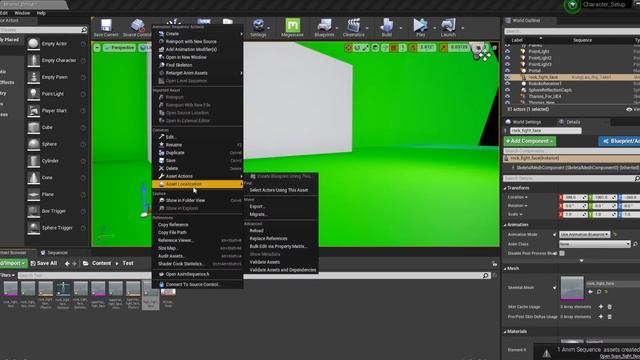The image size is (640, 360).
Task: Open the Window menu
Action: tap(22, 13)
